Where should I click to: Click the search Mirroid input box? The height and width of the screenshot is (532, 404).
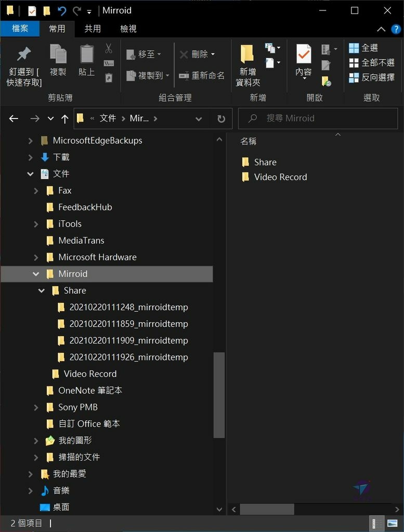click(x=318, y=118)
